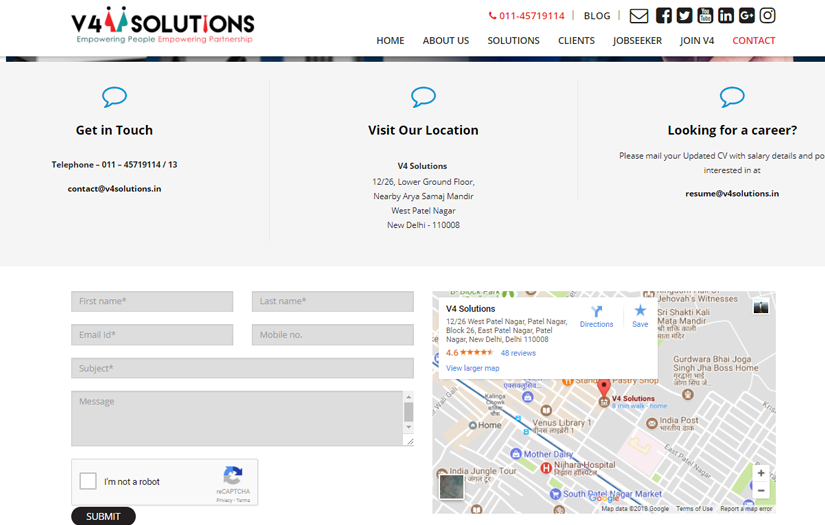Focus the First name field

[x=152, y=301]
